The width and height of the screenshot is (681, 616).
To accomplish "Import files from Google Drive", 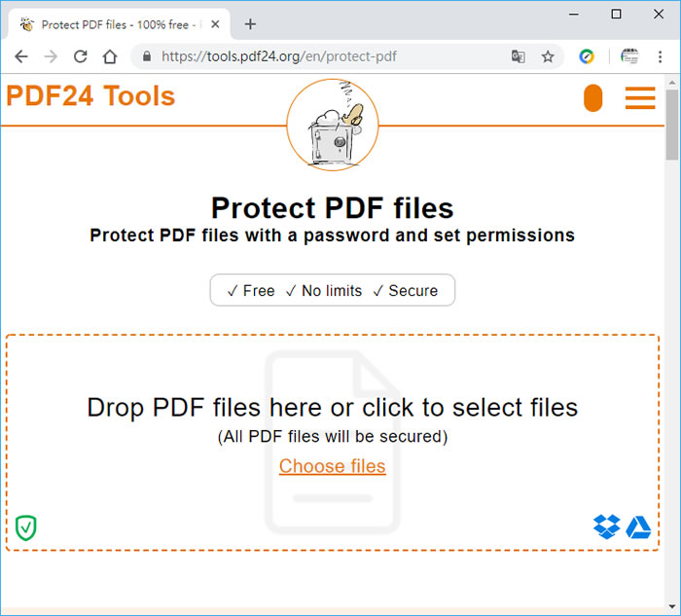I will point(638,527).
